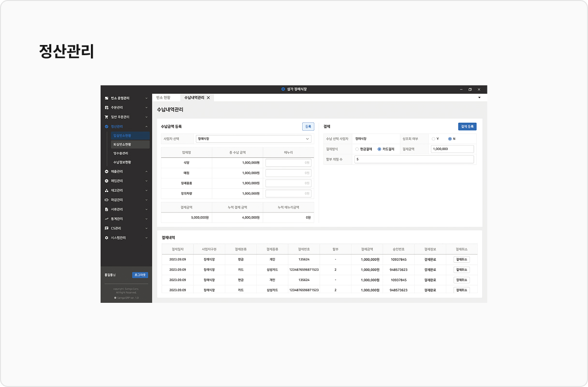Click the 로그아웃 button
This screenshot has width=588, height=387.
[x=140, y=275]
